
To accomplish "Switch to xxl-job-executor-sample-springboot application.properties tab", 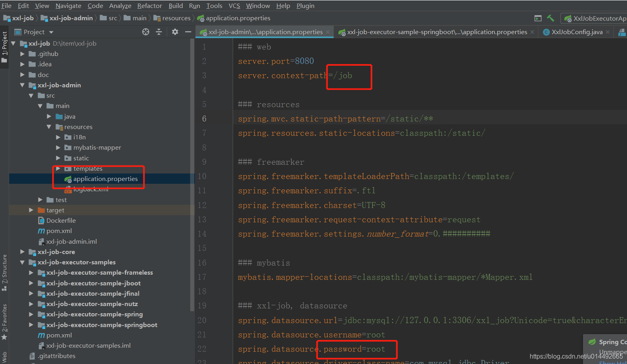I will click(436, 32).
